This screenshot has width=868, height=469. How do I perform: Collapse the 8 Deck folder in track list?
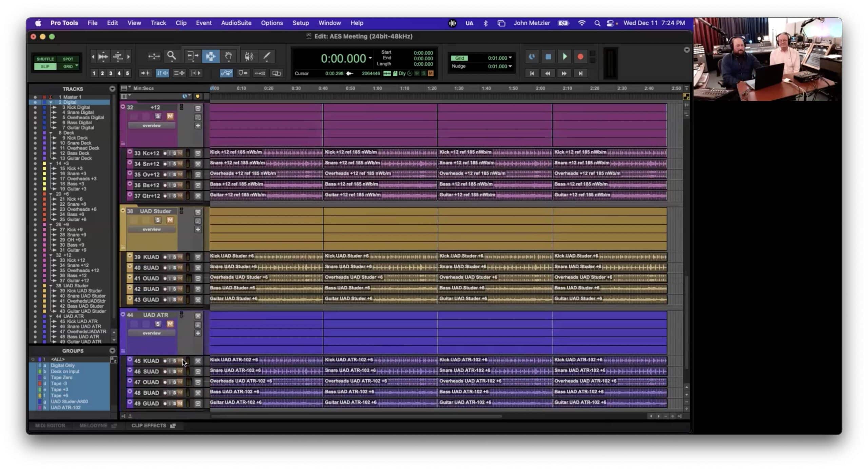[51, 133]
